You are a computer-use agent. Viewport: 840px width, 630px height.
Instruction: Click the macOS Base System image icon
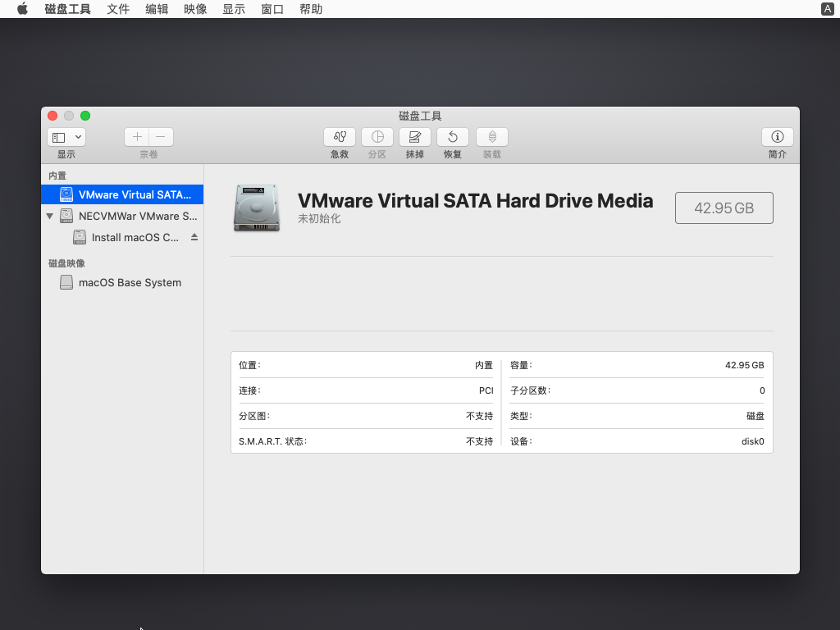tap(66, 282)
